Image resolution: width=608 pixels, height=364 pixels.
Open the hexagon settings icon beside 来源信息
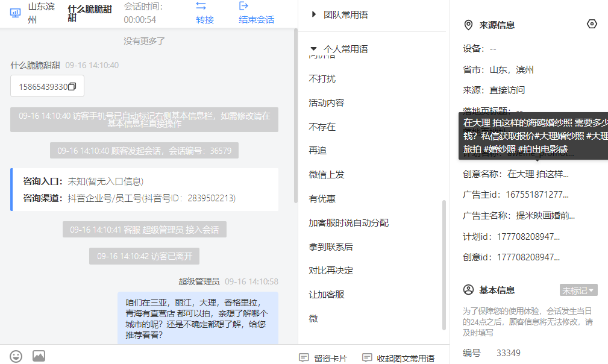click(x=592, y=24)
